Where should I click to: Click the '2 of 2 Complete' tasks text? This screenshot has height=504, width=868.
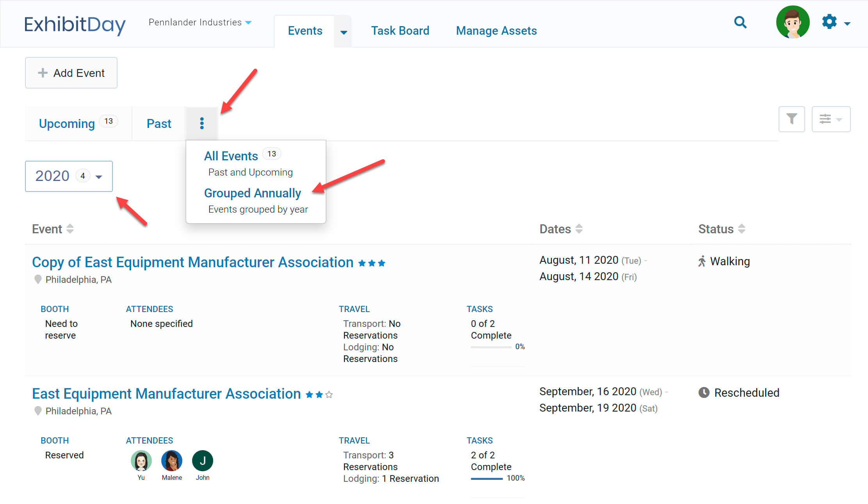click(x=491, y=461)
